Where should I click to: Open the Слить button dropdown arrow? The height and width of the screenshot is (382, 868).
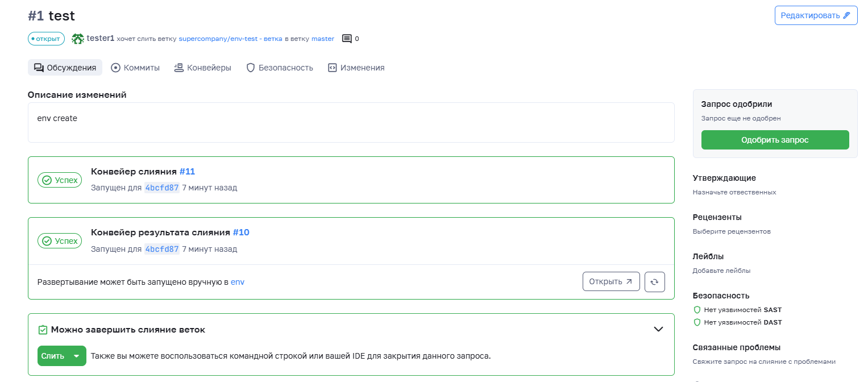pos(77,356)
